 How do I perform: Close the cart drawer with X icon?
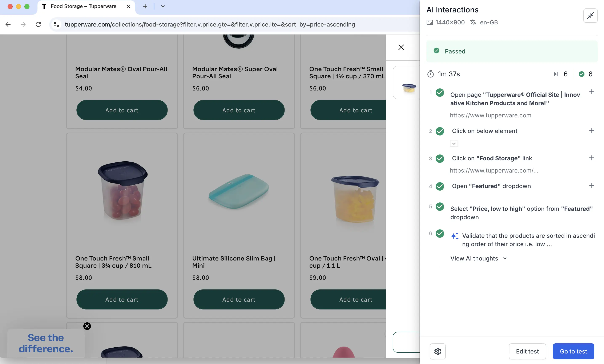click(x=401, y=47)
